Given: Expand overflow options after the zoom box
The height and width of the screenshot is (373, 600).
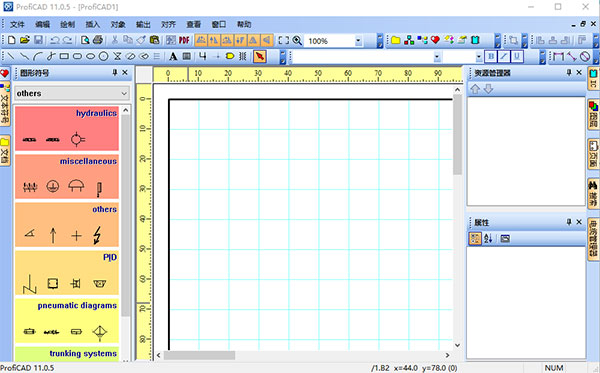Looking at the screenshot, I should [380, 41].
